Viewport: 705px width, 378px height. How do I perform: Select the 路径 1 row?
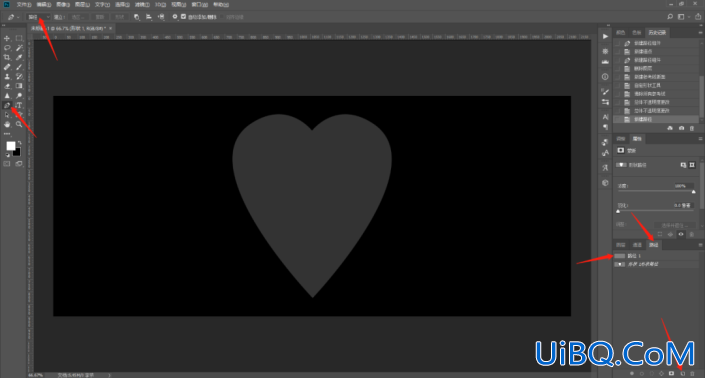point(656,256)
